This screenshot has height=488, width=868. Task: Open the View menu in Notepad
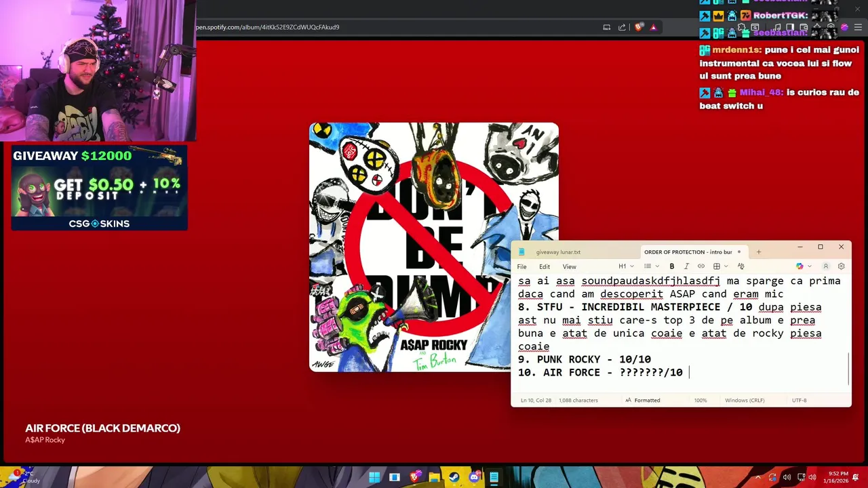coord(570,266)
